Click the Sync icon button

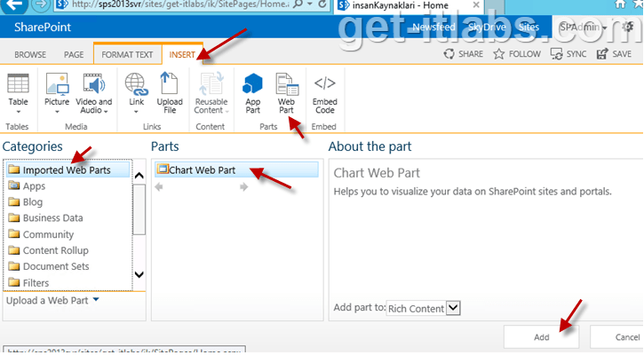(557, 54)
